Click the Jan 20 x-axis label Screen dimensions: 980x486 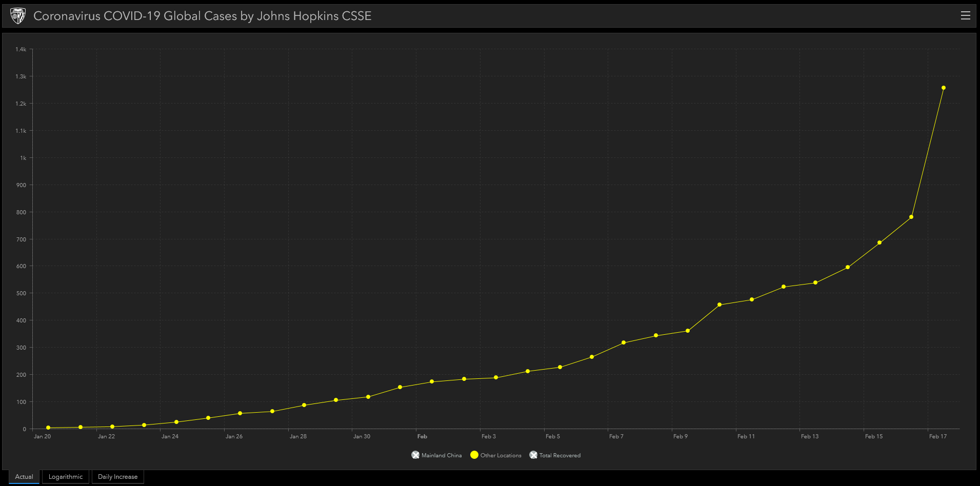pyautogui.click(x=42, y=437)
